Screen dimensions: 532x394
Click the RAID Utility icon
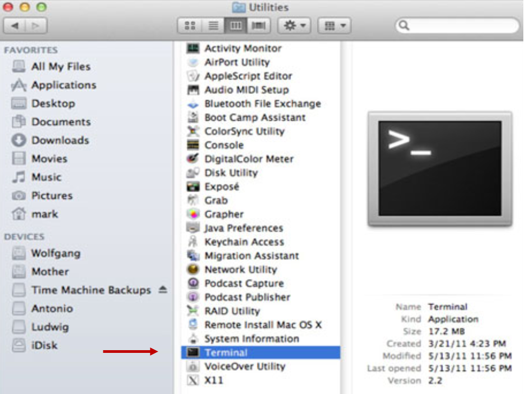(x=193, y=311)
